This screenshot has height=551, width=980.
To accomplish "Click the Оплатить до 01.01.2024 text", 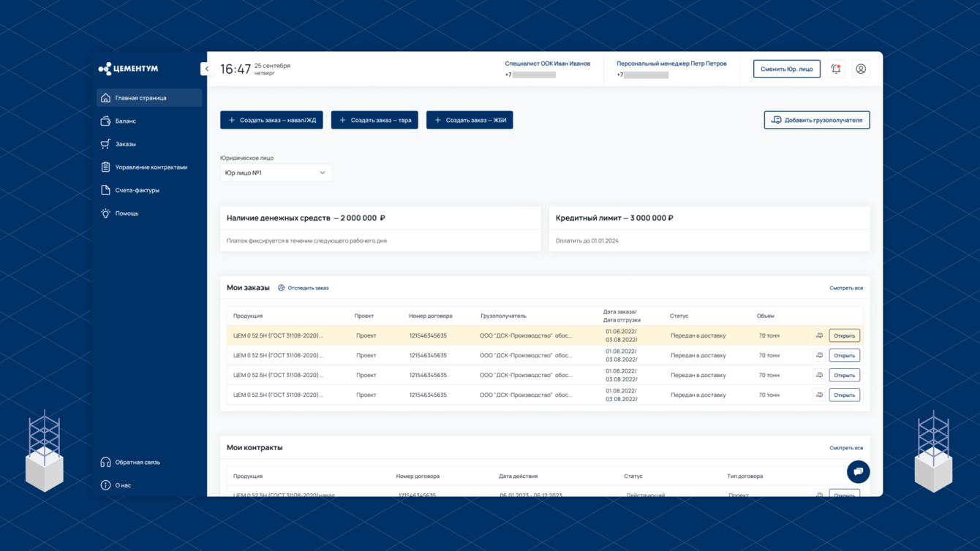I will [x=587, y=240].
